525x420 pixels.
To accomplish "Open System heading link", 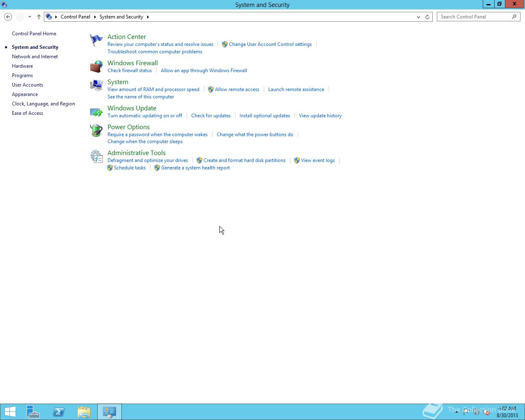I will tap(118, 82).
